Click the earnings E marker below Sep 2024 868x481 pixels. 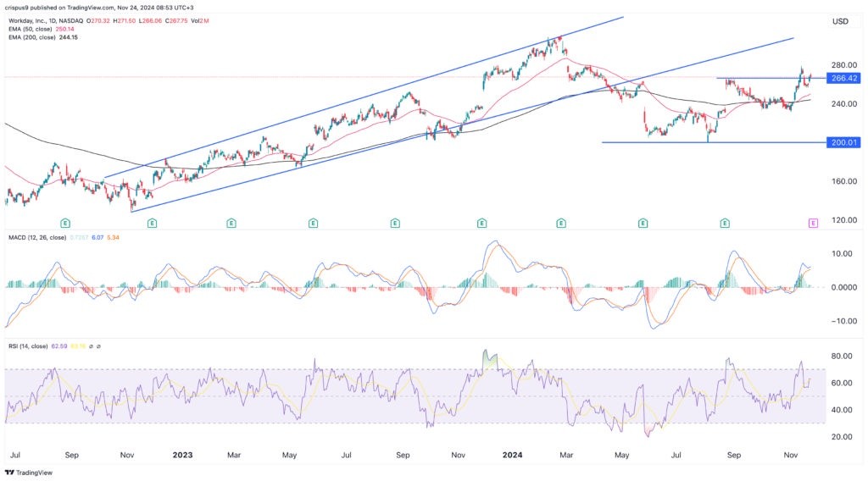(725, 223)
